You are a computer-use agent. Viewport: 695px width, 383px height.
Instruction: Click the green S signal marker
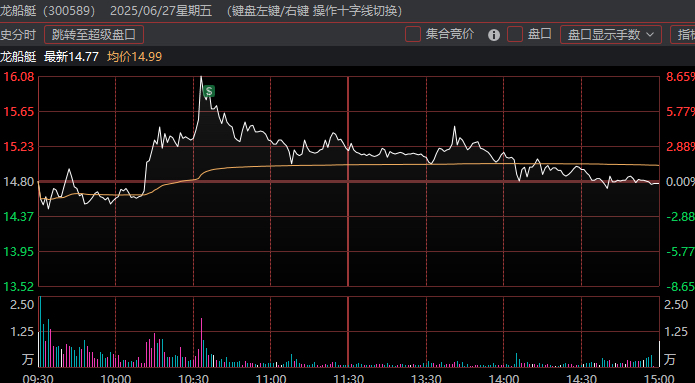click(209, 91)
